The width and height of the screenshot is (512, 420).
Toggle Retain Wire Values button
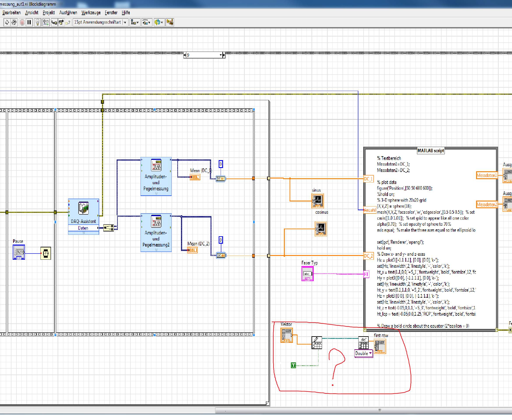pyautogui.click(x=46, y=23)
